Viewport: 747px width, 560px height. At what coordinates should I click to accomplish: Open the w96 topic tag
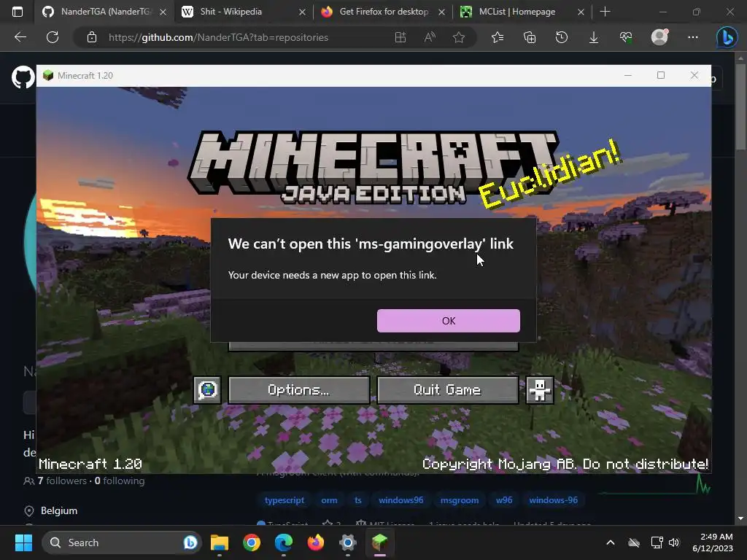504,500
